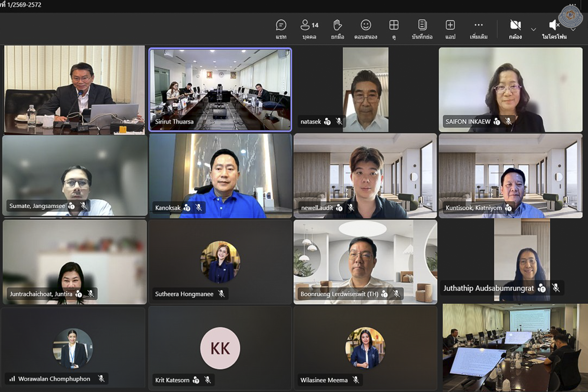Click Sutheera Hongmanee's muted mic icon
Viewport: 588px width, 392px height.
[221, 294]
